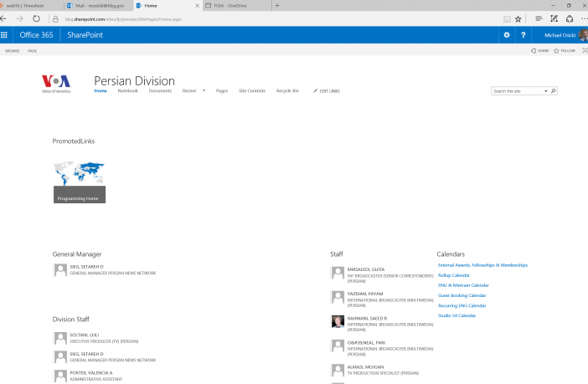Open the PAGE ribbon tab
The height and width of the screenshot is (384, 588).
tap(33, 51)
